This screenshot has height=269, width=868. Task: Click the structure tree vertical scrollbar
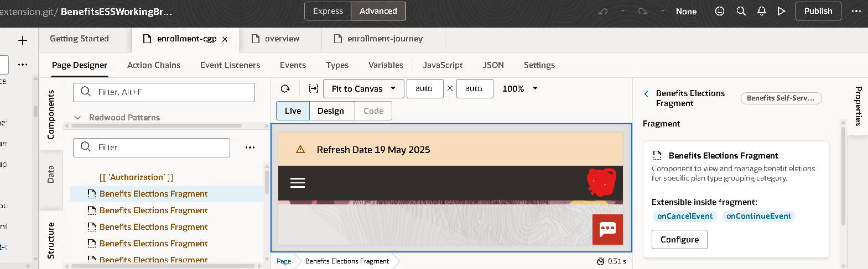267,182
